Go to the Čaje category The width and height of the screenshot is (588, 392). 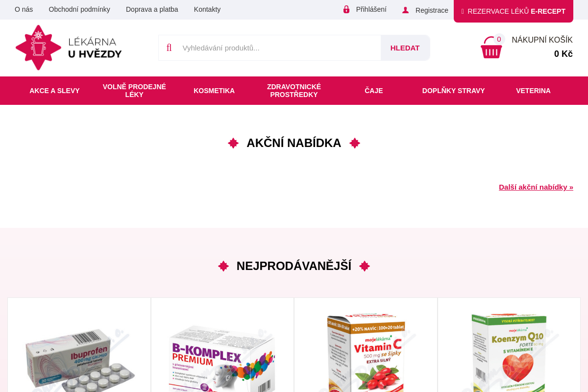pyautogui.click(x=374, y=91)
